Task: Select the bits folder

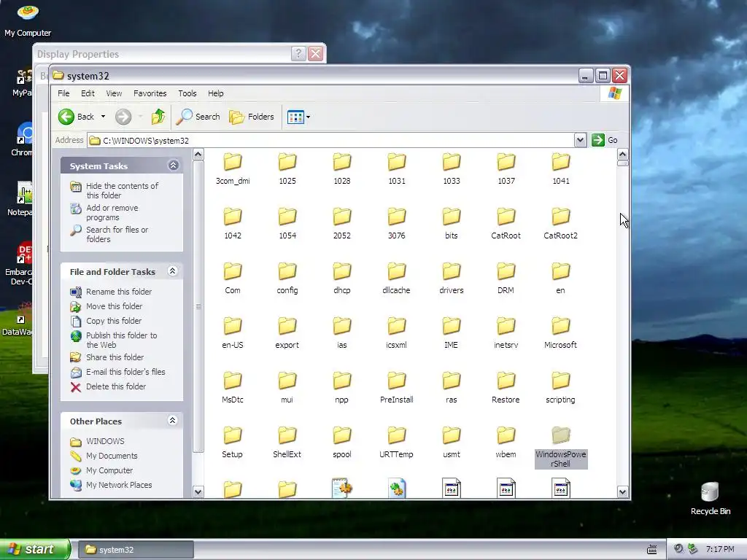Action: click(451, 223)
